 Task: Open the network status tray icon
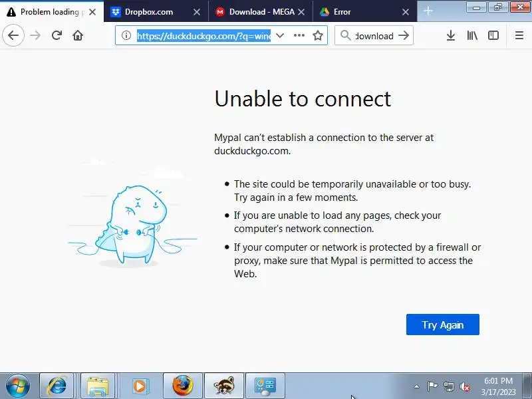click(x=448, y=386)
